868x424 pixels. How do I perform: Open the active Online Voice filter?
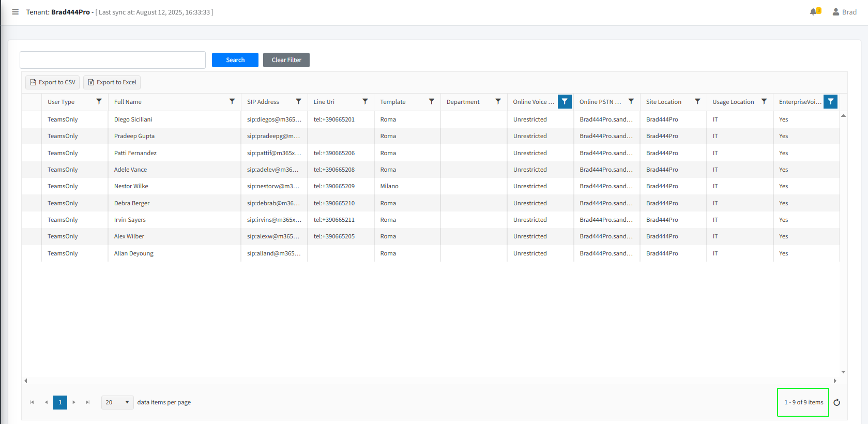click(565, 102)
